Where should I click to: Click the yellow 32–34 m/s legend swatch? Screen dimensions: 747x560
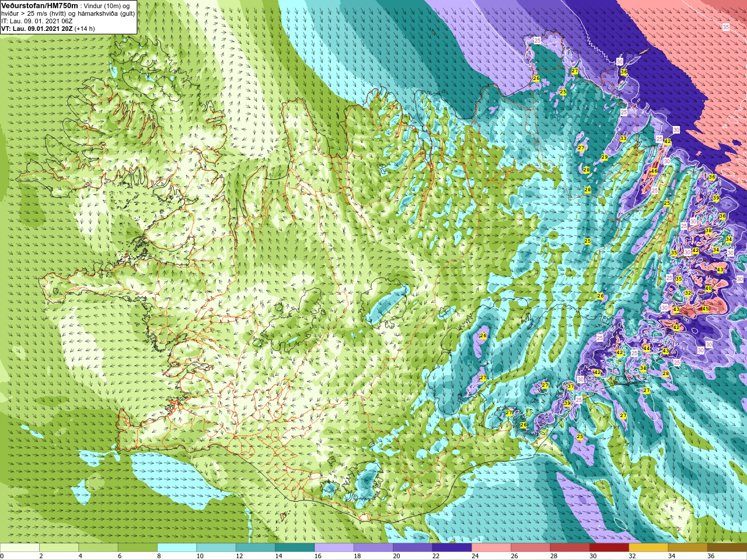coord(648,548)
